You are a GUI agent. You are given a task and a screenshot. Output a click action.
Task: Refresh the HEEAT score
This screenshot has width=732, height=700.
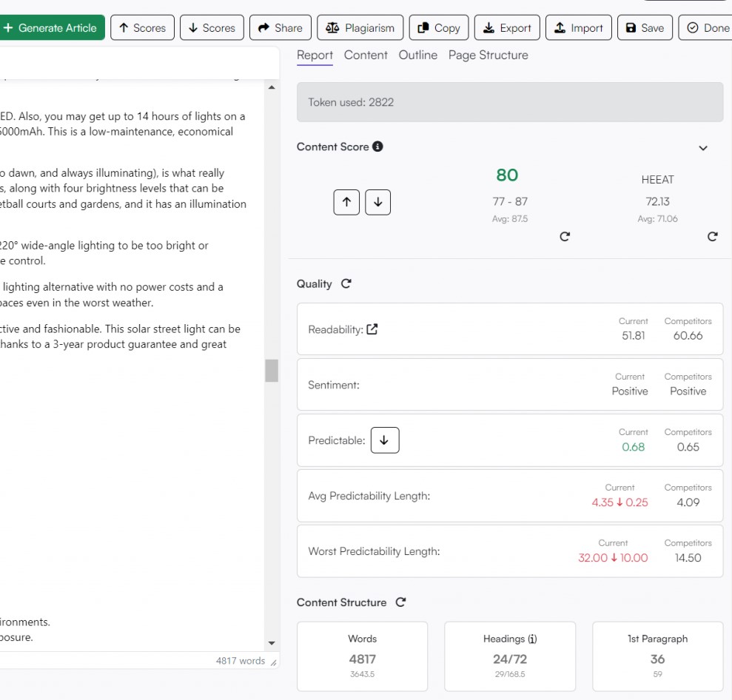coord(712,237)
